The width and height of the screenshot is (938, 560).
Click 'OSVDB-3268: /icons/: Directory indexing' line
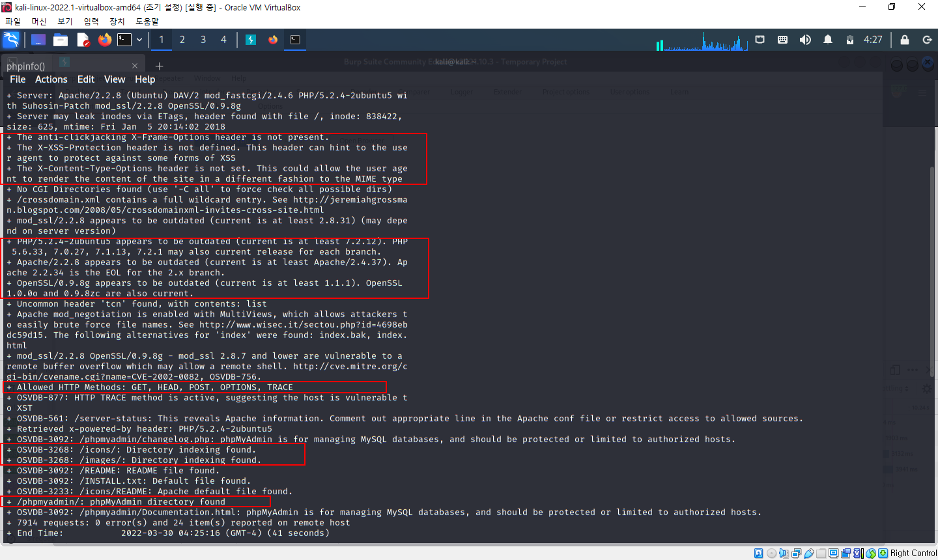[132, 450]
